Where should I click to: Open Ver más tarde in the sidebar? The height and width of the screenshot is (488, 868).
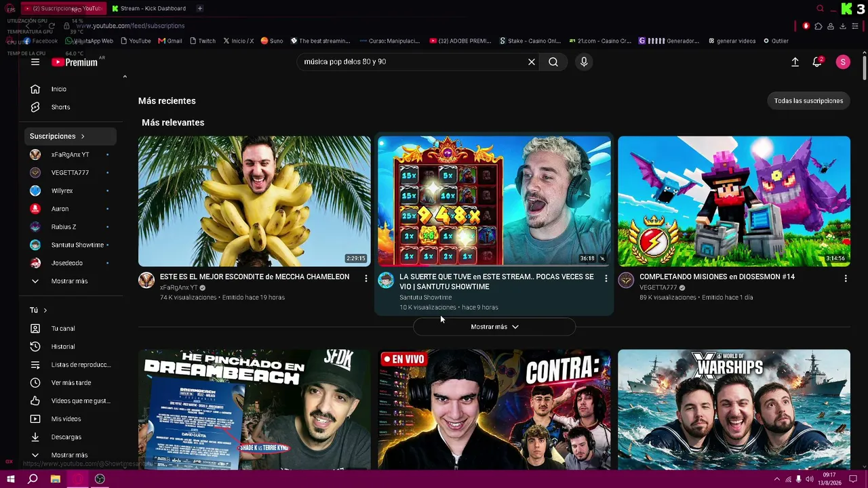click(71, 383)
